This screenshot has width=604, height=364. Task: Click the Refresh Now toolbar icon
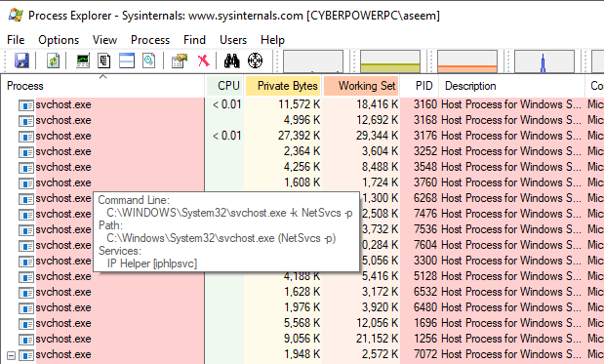[53, 61]
